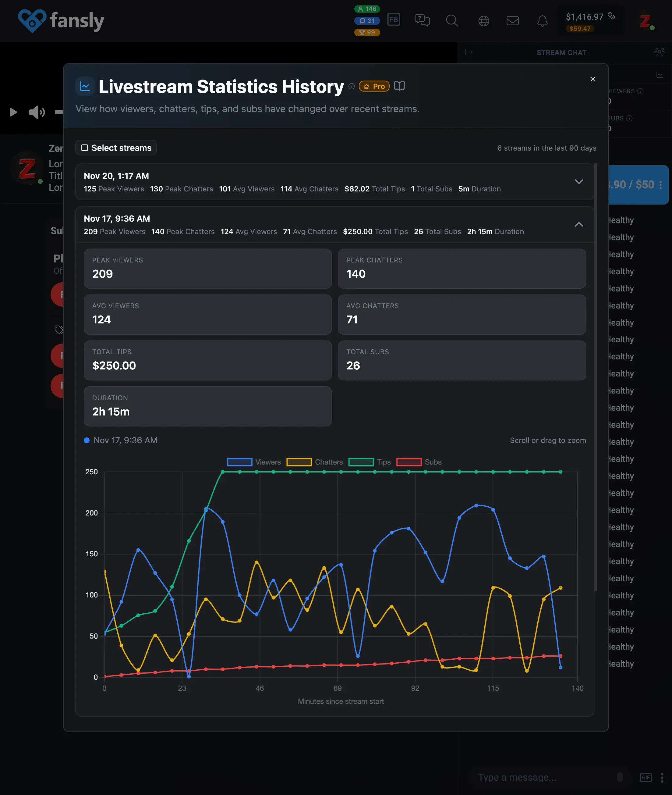
Task: Open the stream statistics chart icon in sidebar
Action: click(x=660, y=75)
